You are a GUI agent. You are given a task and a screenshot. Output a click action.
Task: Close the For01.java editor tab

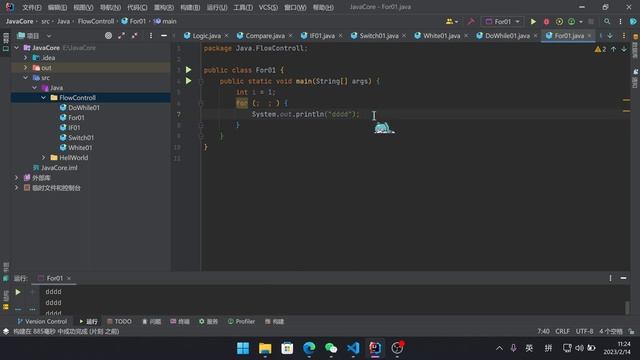pyautogui.click(x=589, y=36)
